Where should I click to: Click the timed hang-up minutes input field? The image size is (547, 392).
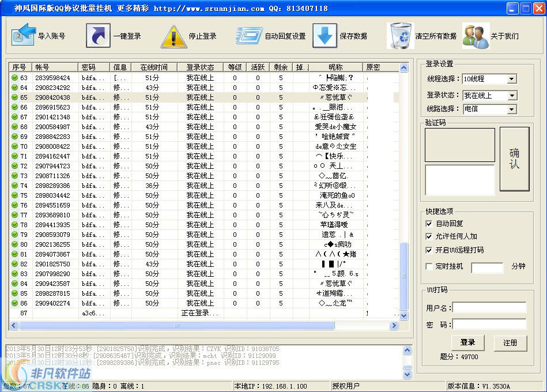[487, 268]
